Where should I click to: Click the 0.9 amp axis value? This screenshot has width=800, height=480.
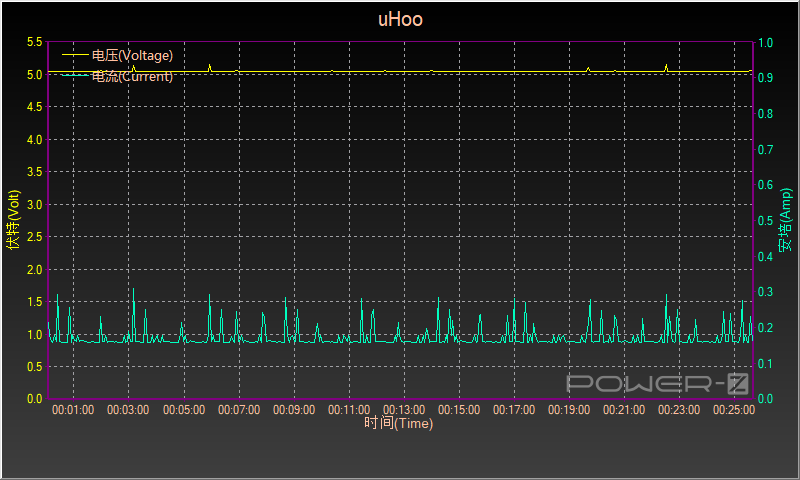click(x=765, y=78)
